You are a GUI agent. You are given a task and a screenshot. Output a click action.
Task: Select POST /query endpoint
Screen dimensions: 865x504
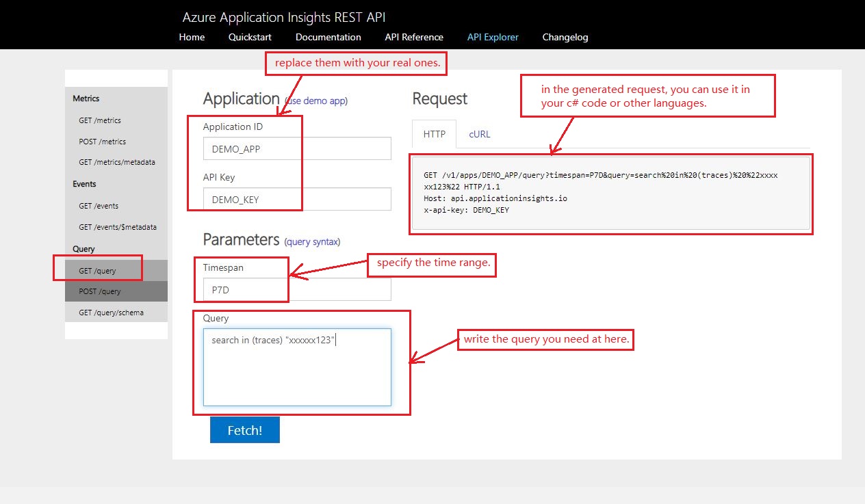(100, 291)
